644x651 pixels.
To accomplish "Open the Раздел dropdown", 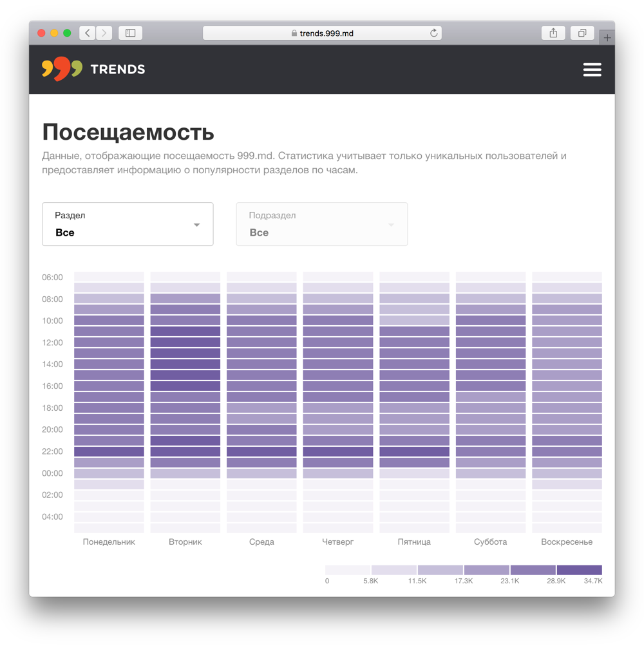I will tap(128, 224).
